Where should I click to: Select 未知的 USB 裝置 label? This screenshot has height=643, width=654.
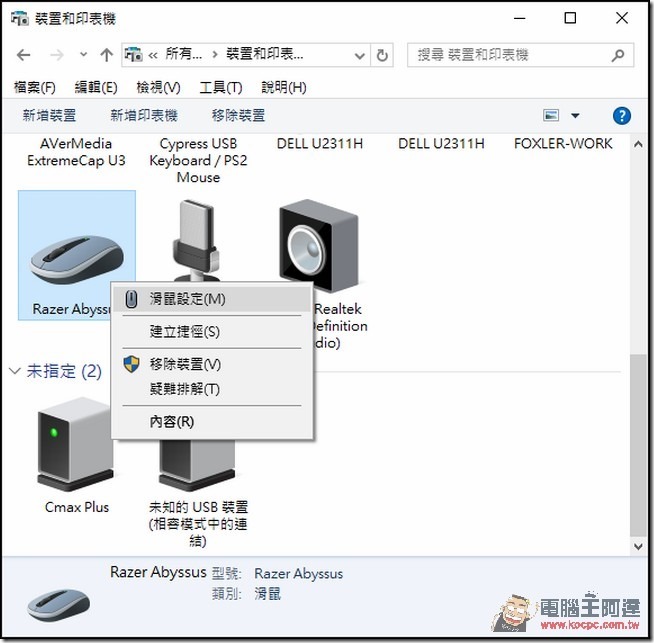click(x=198, y=524)
